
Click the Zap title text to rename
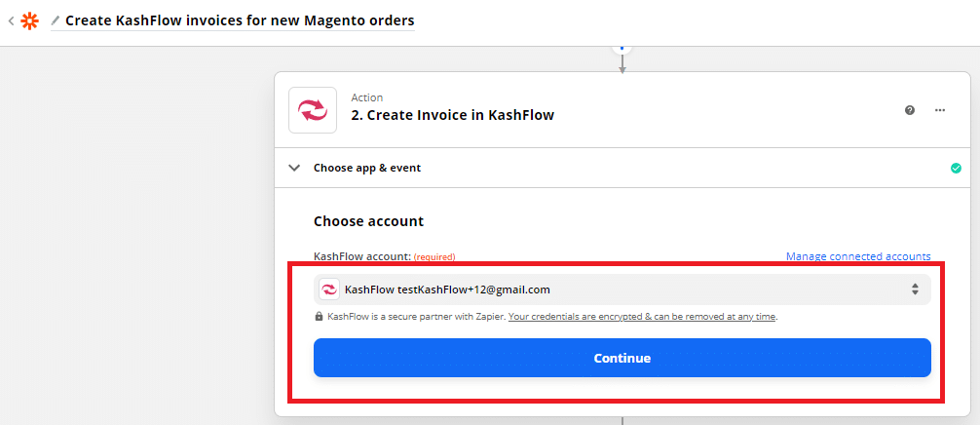point(240,19)
